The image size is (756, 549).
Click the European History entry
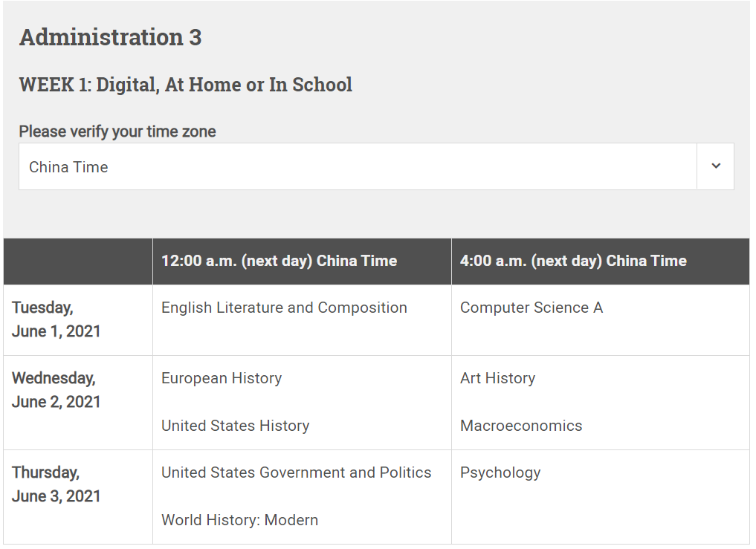coord(222,378)
